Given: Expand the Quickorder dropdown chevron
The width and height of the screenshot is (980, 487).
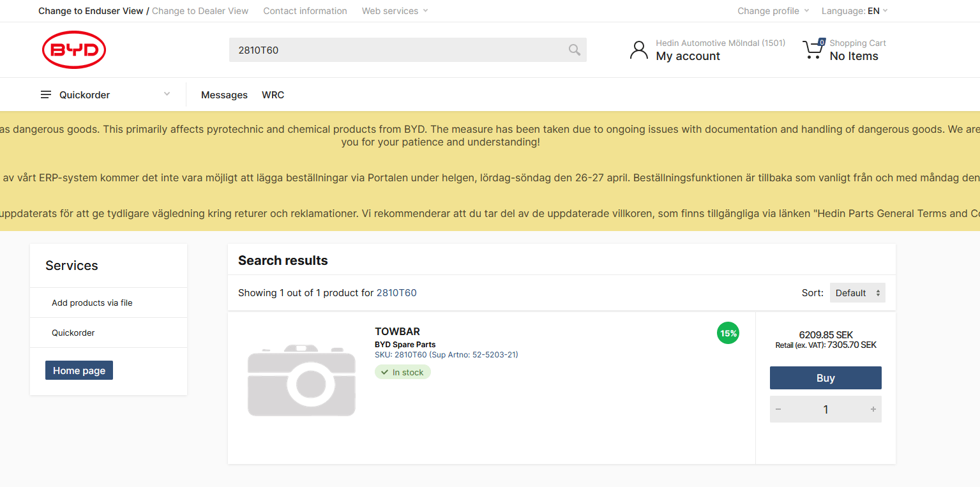Looking at the screenshot, I should pyautogui.click(x=167, y=94).
